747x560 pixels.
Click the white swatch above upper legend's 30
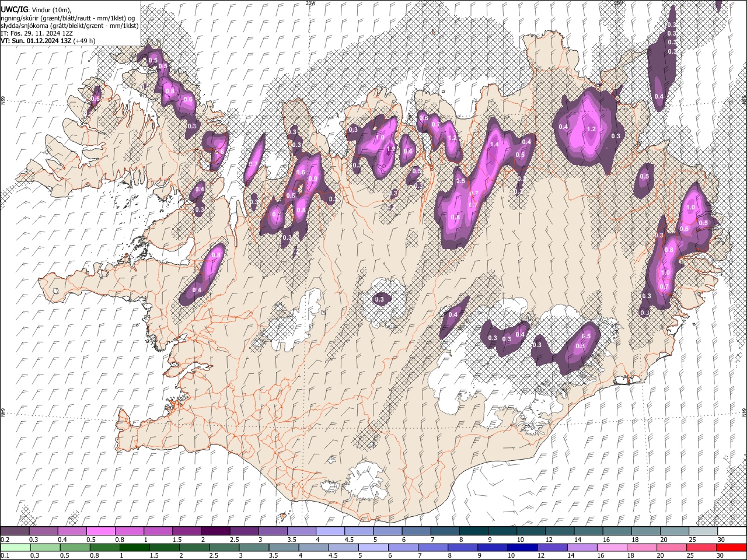click(732, 531)
